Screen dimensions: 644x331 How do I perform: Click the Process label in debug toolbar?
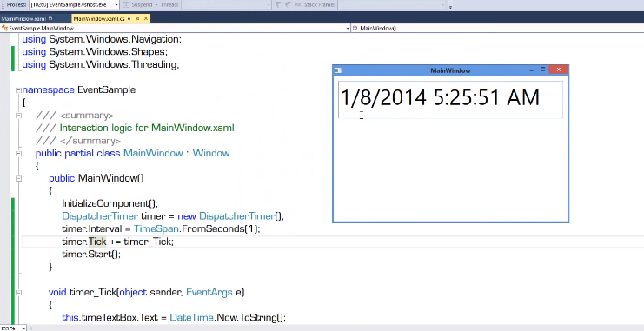17,5
